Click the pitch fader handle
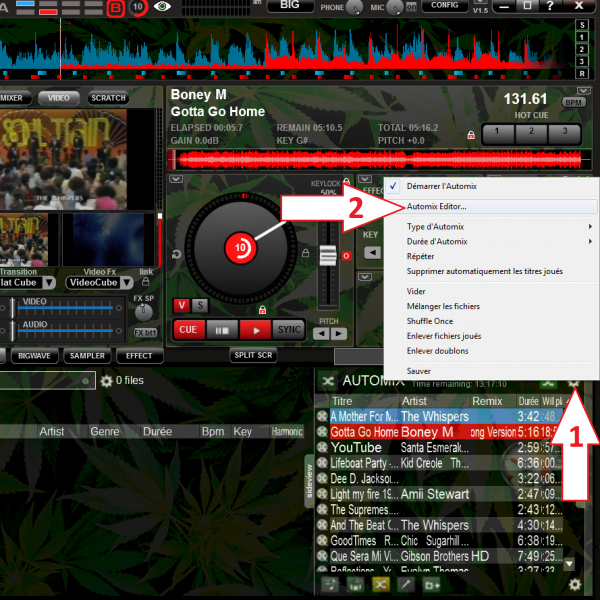600x600 pixels. click(x=327, y=257)
